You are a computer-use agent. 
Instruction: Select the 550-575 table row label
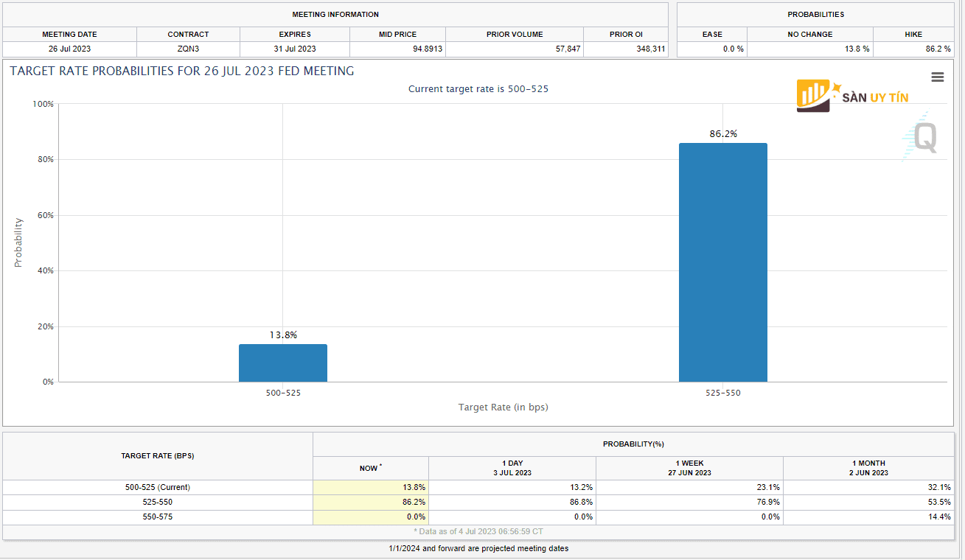point(158,517)
